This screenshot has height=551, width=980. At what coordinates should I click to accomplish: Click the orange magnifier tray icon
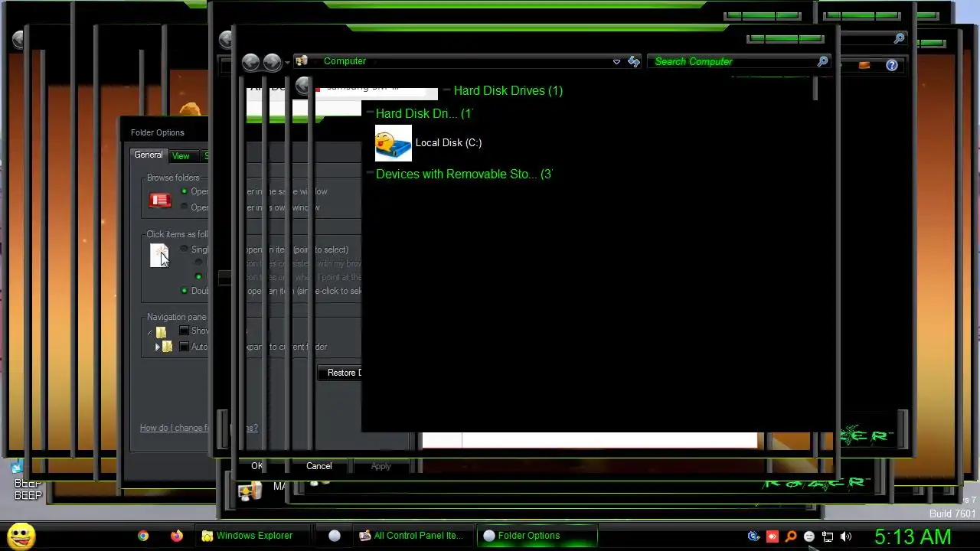[x=791, y=536]
